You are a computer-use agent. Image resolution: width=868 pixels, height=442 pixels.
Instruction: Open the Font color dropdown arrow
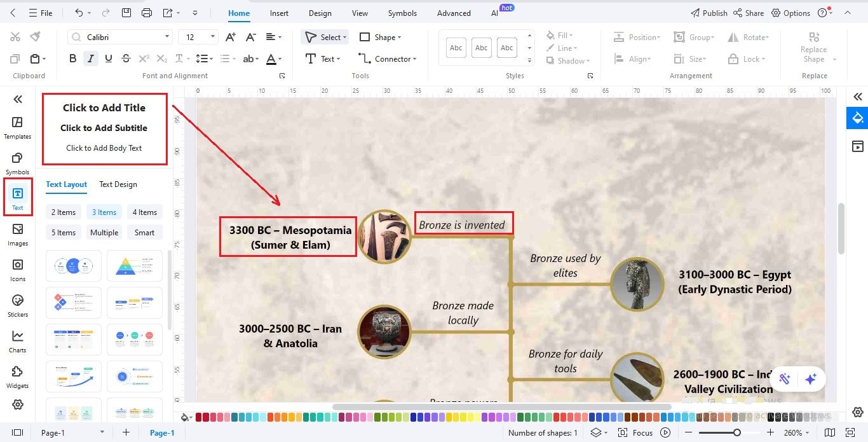[x=280, y=59]
